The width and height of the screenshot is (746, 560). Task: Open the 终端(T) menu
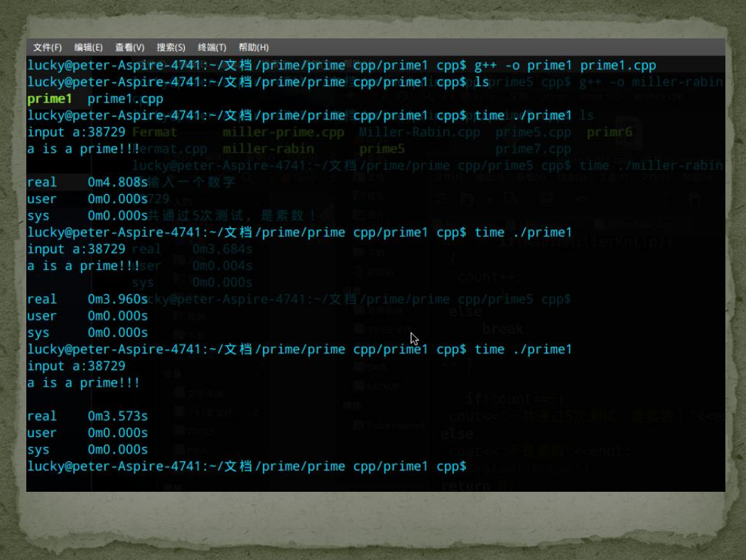212,48
